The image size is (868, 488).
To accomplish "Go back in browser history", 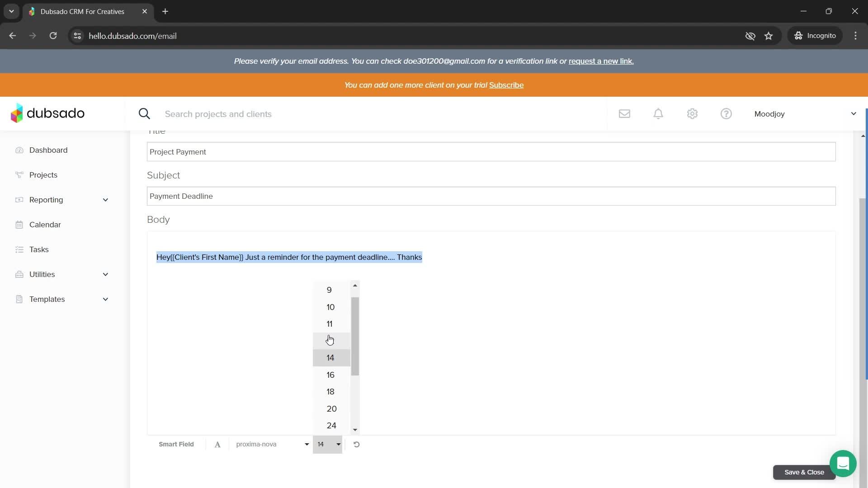I will tap(12, 36).
